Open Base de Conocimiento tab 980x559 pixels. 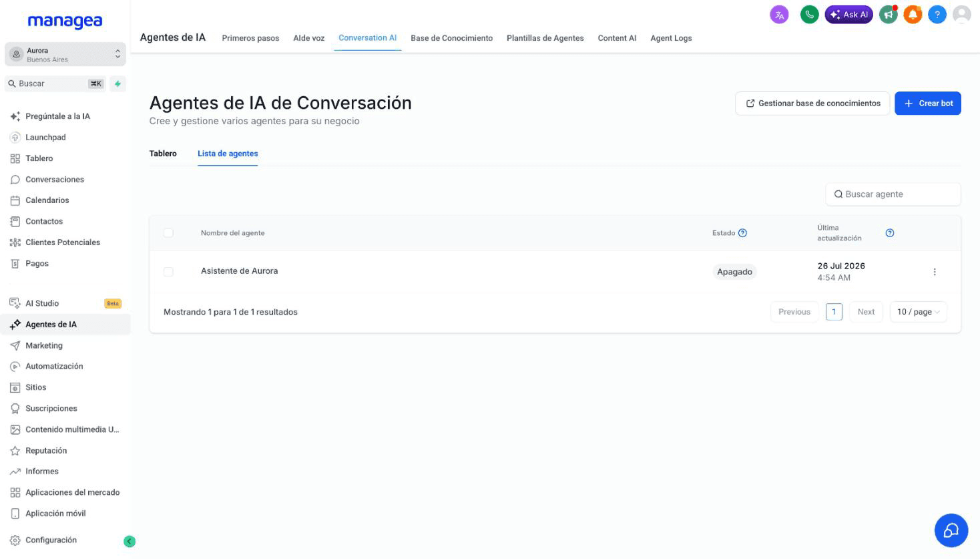pos(452,38)
